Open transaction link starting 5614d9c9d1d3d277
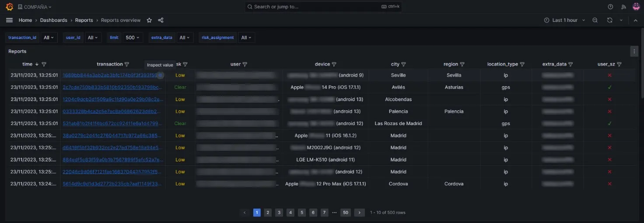This screenshot has height=223, width=644. pos(113,184)
